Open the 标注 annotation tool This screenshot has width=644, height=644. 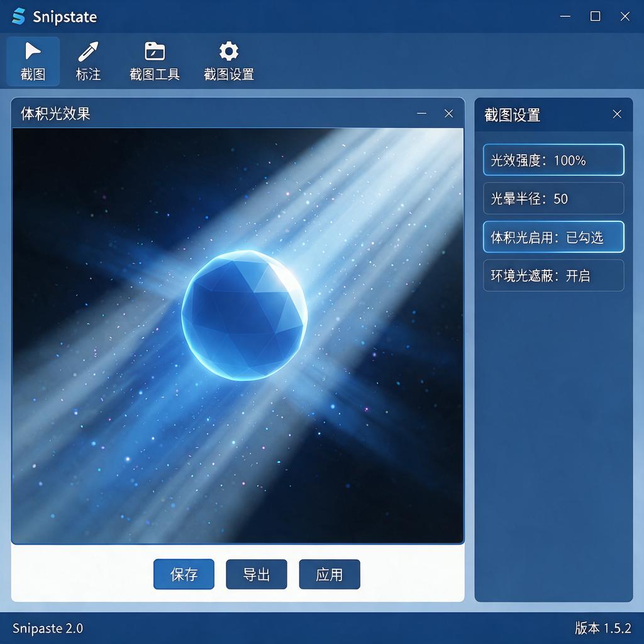coord(88,61)
